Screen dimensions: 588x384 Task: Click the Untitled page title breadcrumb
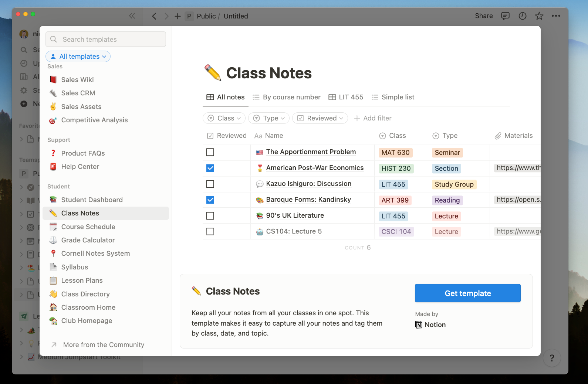tap(236, 16)
